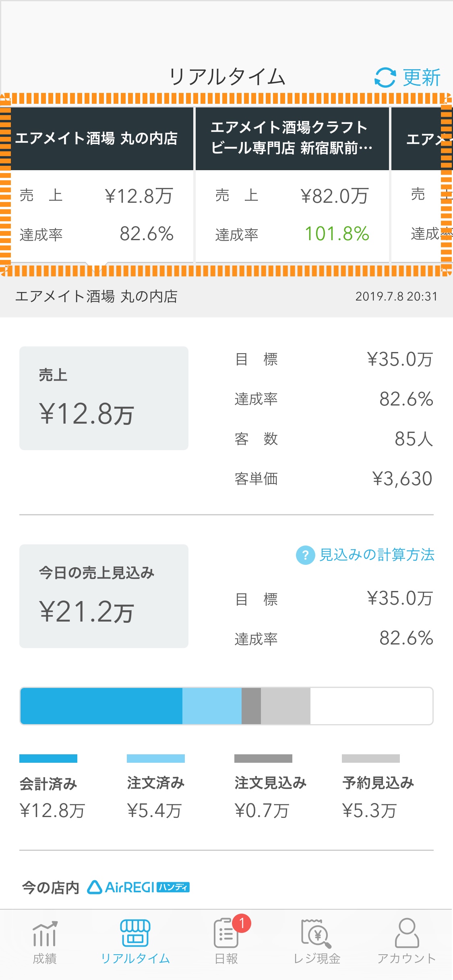The width and height of the screenshot is (453, 980).
Task: Tap the 今日の売上見込み ¥21.2万 box
Action: (x=104, y=596)
